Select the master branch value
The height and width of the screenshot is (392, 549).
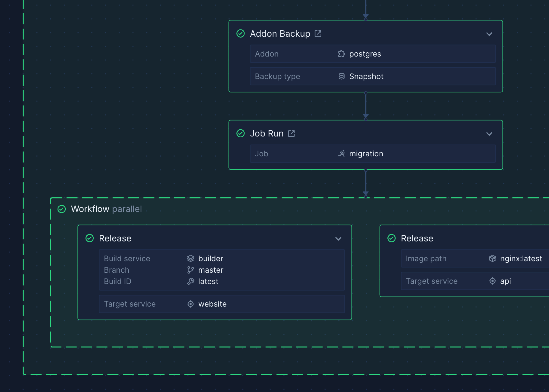coord(211,270)
